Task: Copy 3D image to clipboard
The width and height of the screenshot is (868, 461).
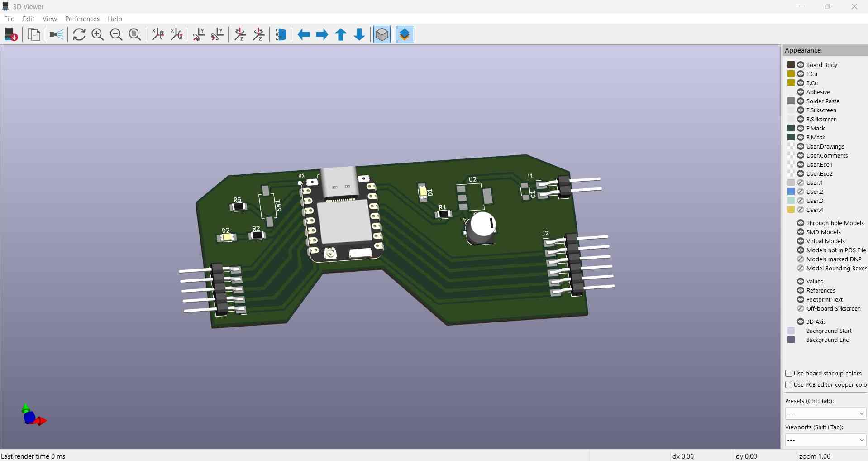Action: tap(34, 34)
